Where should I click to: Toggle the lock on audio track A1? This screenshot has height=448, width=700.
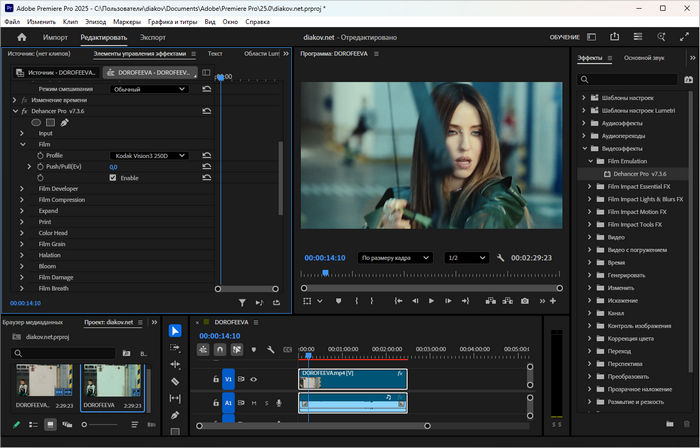pyautogui.click(x=215, y=402)
